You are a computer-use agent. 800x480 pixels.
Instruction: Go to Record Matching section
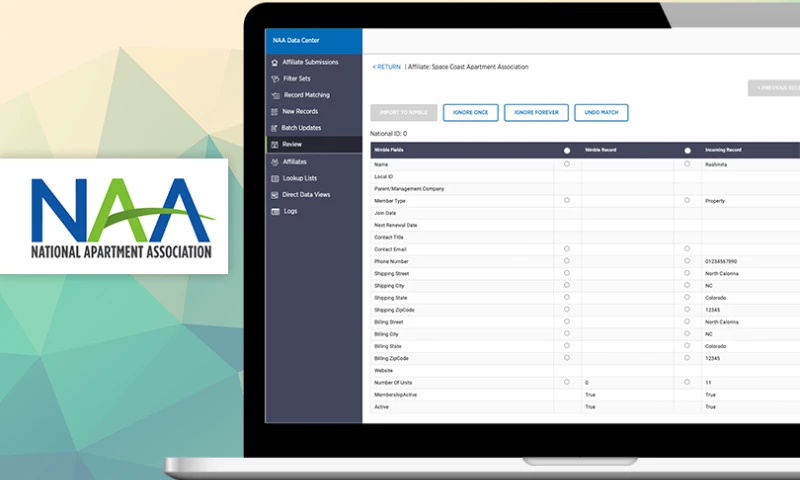click(307, 95)
